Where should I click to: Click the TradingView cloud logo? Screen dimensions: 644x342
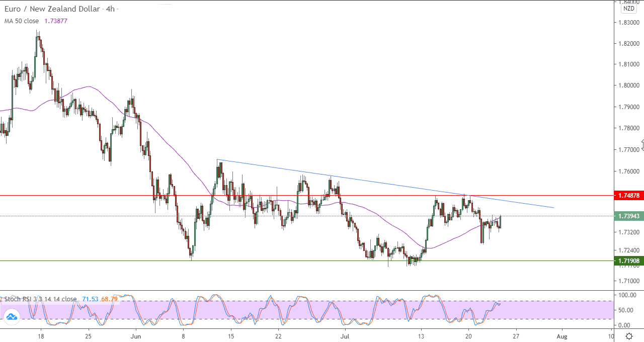(11, 316)
